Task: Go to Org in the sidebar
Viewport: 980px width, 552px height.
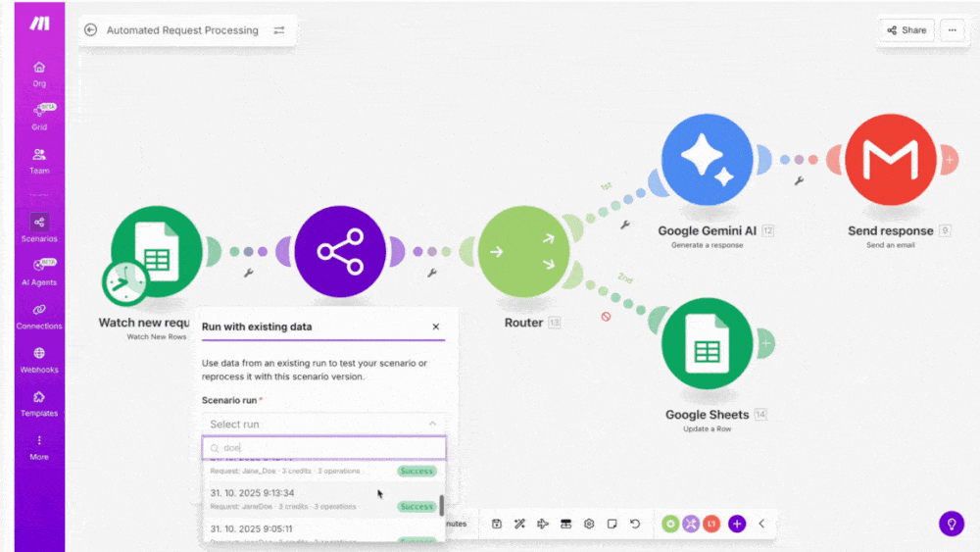Action: pos(39,74)
